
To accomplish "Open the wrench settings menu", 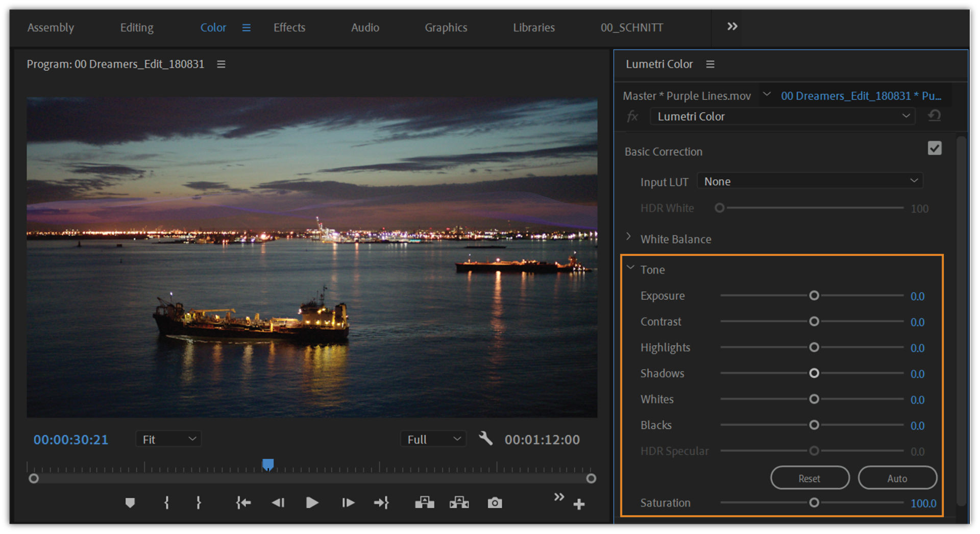I will point(485,439).
